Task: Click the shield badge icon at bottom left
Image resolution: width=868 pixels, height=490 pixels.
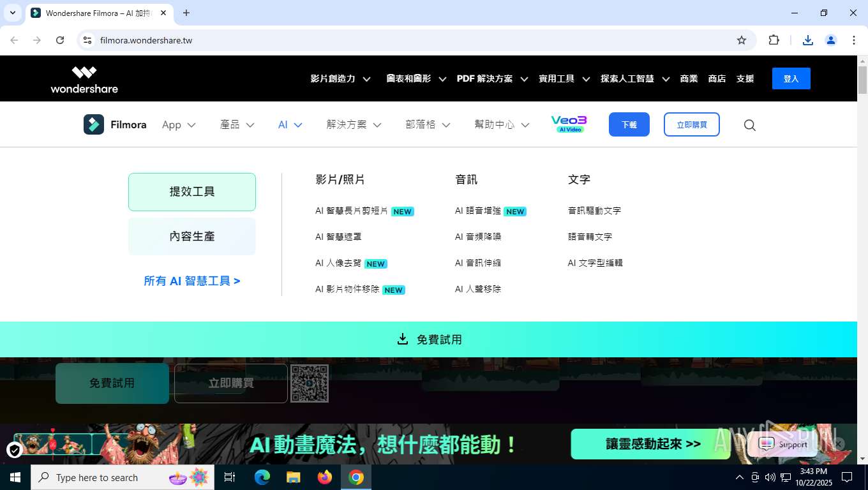Action: click(x=15, y=450)
